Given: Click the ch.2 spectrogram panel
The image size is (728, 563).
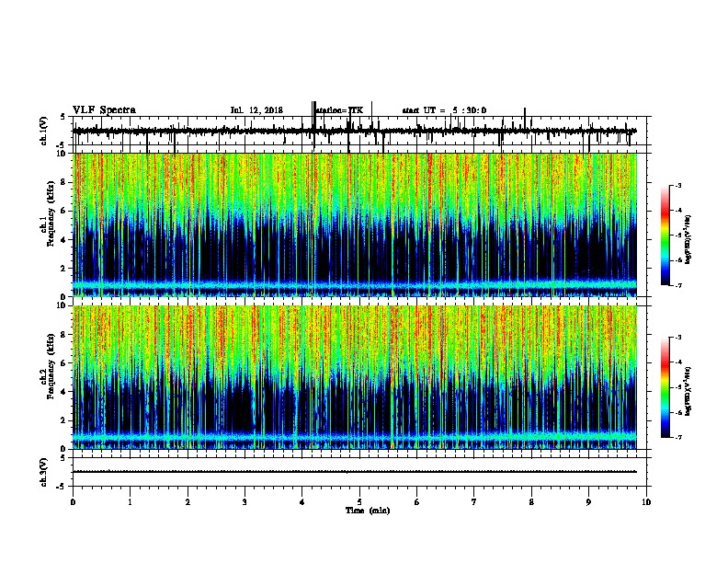Looking at the screenshot, I should (355, 377).
